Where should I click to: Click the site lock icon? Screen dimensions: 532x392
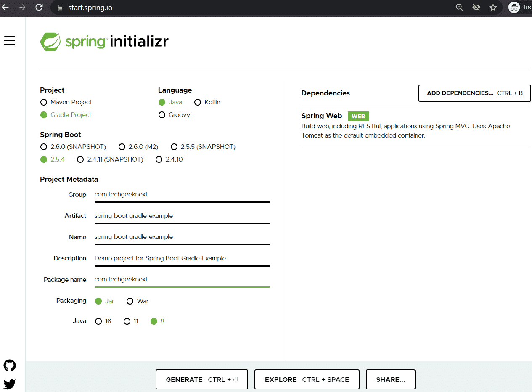pos(59,8)
